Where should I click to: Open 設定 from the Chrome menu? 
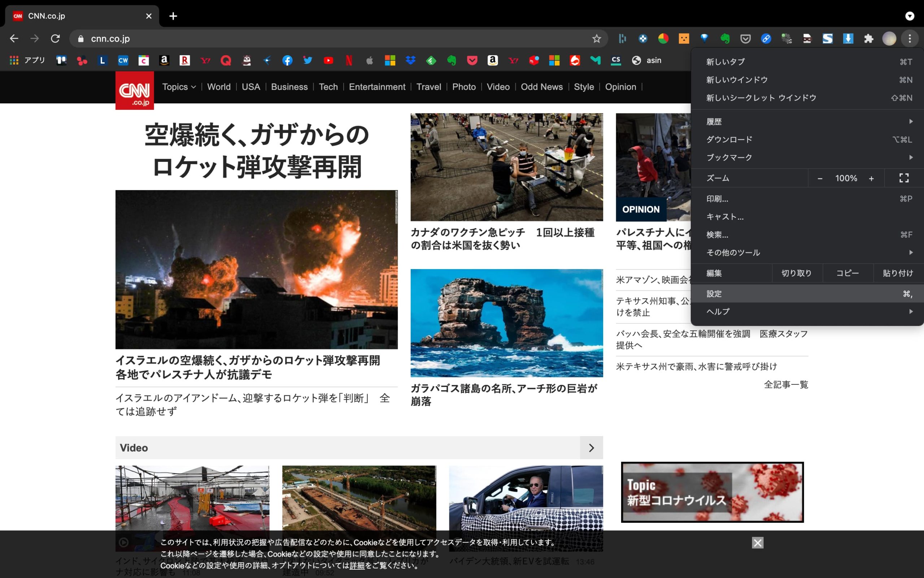807,294
